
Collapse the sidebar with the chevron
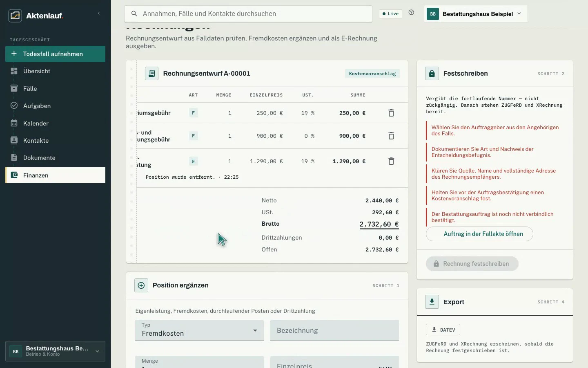click(x=98, y=13)
